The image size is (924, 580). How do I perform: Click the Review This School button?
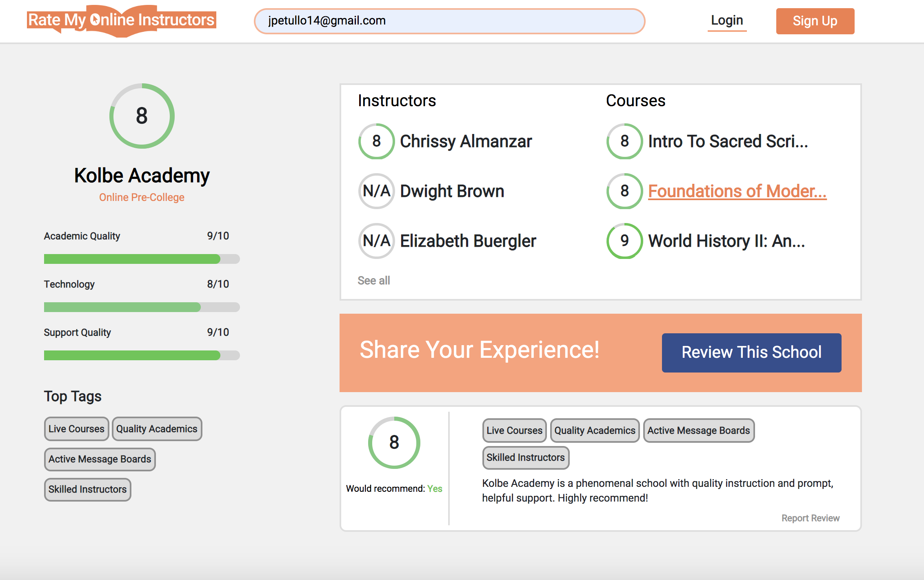[751, 352]
